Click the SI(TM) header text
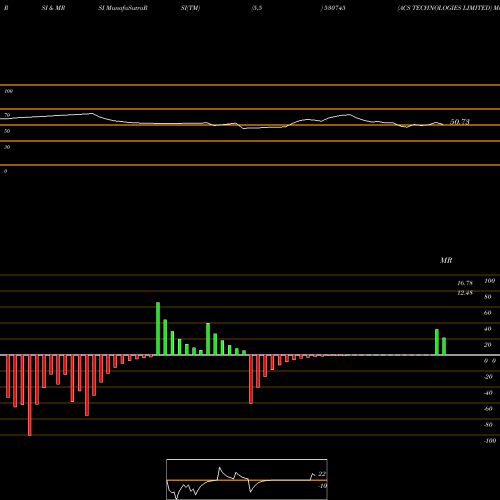The width and height of the screenshot is (500, 500). click(x=190, y=8)
